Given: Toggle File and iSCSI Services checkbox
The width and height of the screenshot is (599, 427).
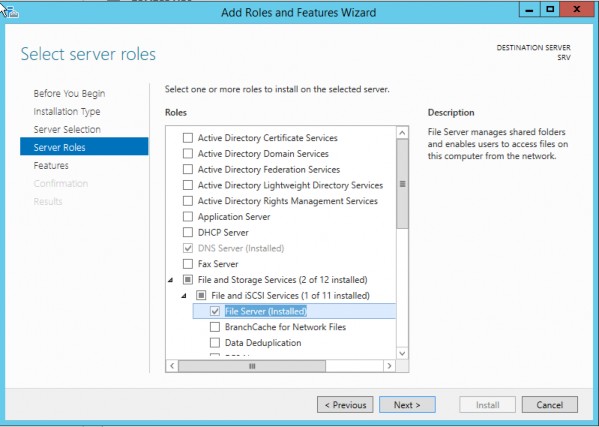Looking at the screenshot, I should tap(201, 295).
